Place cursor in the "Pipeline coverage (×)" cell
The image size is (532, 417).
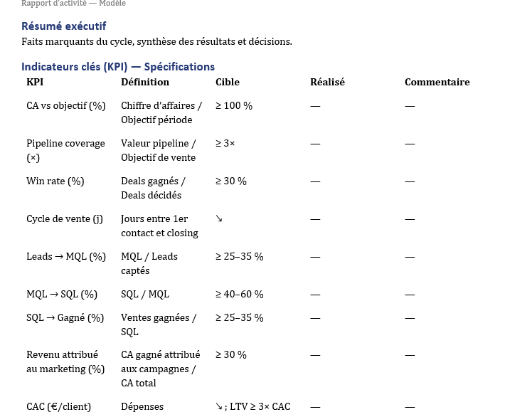coord(65,150)
